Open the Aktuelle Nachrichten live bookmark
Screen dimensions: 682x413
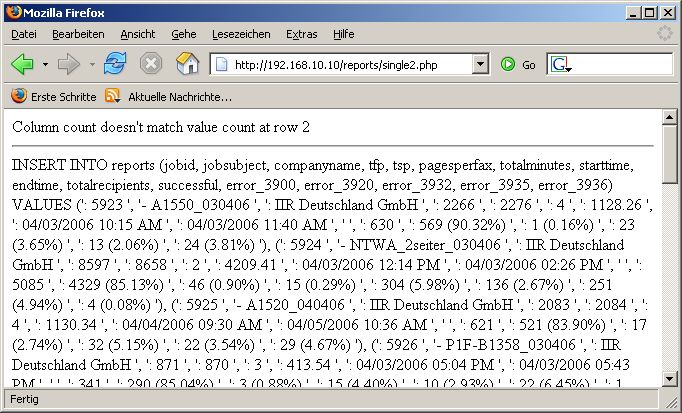coord(170,97)
